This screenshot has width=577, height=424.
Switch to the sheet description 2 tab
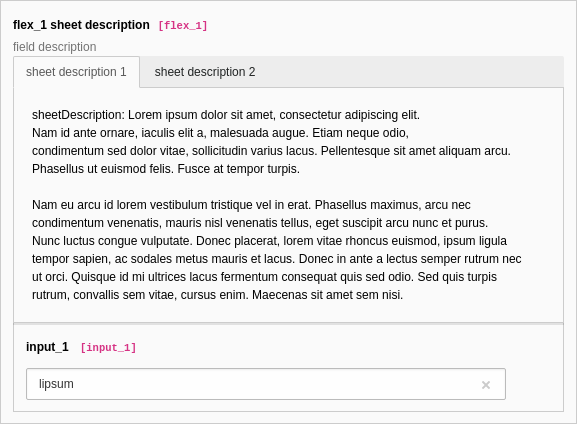pyautogui.click(x=205, y=72)
